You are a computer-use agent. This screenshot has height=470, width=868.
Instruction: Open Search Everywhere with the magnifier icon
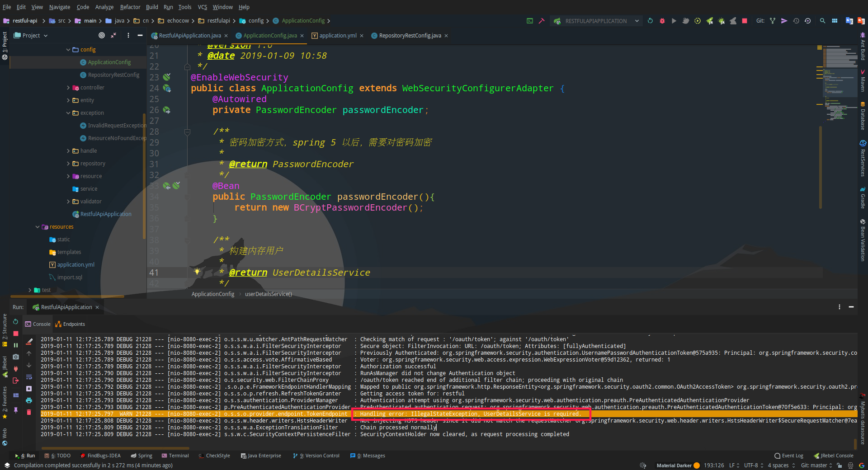pyautogui.click(x=823, y=21)
